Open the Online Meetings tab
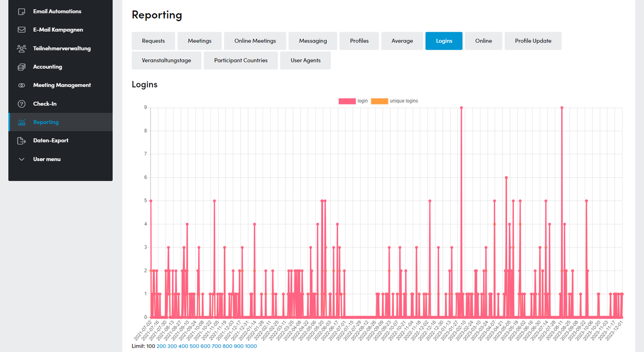The image size is (644, 352). (255, 41)
